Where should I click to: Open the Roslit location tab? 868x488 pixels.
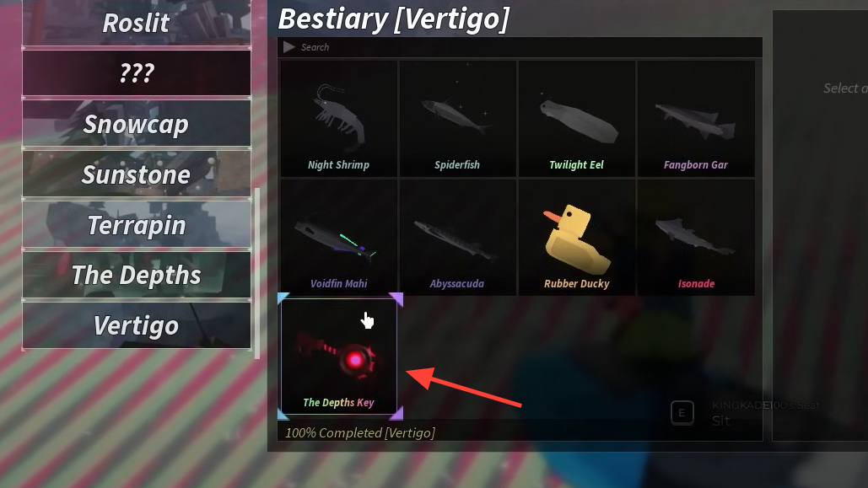[x=136, y=23]
